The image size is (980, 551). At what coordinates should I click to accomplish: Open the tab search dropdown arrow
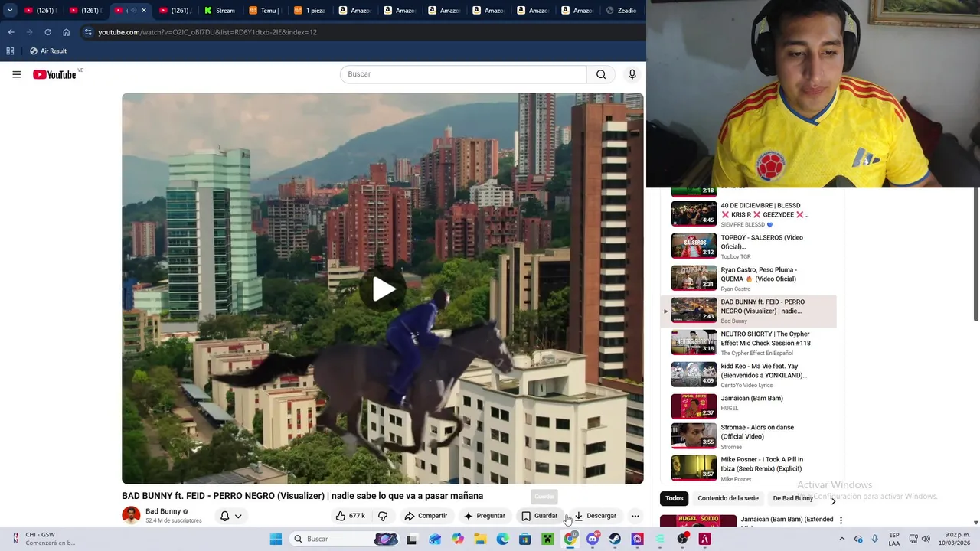point(10,10)
